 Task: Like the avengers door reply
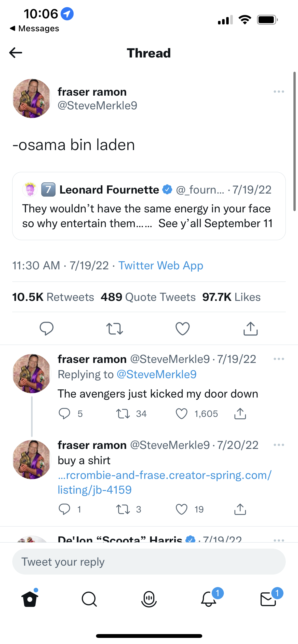[x=182, y=414]
